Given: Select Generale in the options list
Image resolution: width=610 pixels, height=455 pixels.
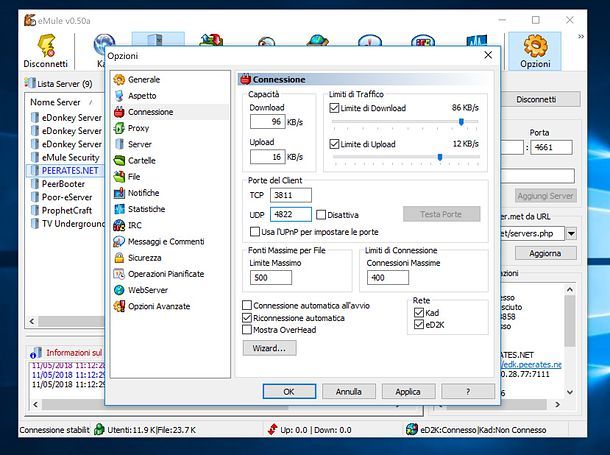Looking at the screenshot, I should pyautogui.click(x=144, y=80).
